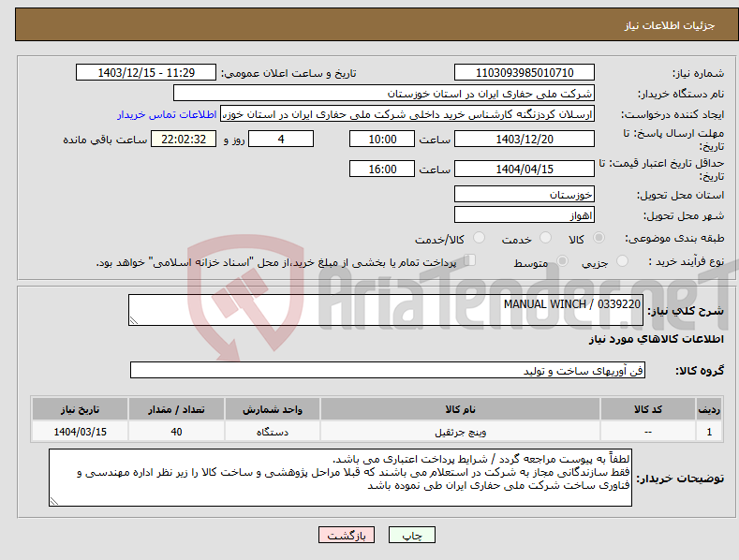739x560 pixels.
Task: Click the validity time field 16:00
Action: pos(382,169)
